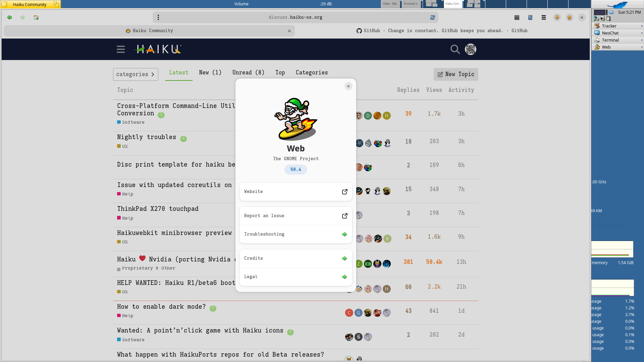Open a new tab using the toolbar icon
Viewport: 644px width, 362px height.
click(x=36, y=17)
